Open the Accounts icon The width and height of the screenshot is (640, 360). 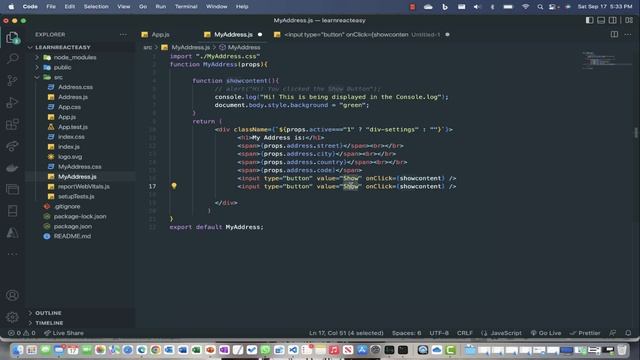12,295
